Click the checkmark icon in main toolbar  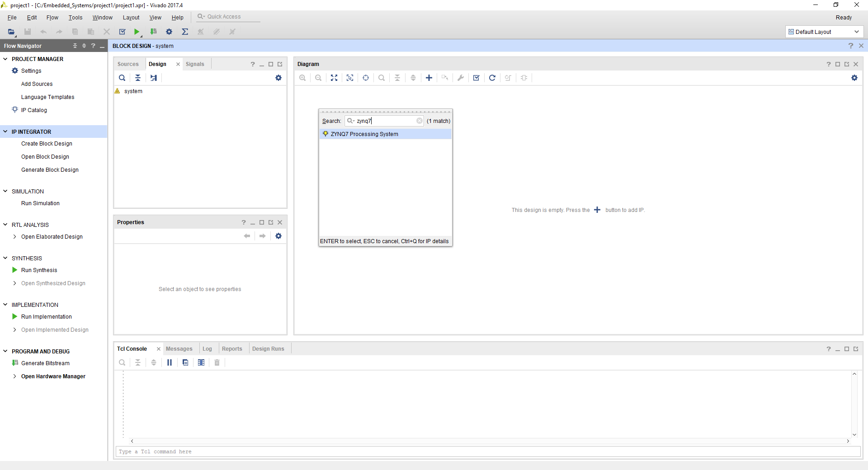[x=122, y=32]
